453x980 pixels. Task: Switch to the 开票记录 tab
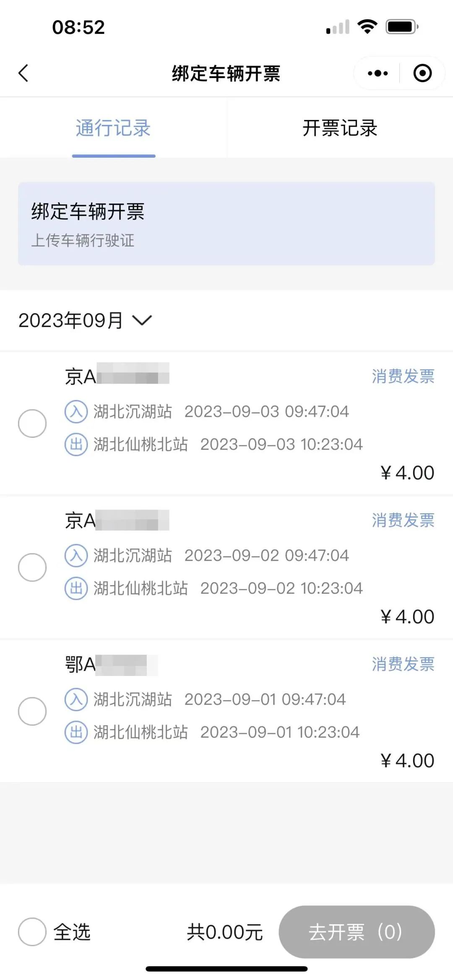[x=340, y=128]
